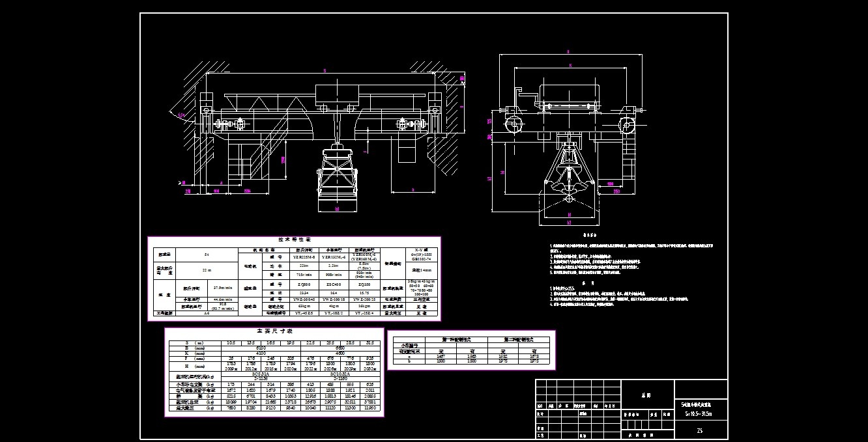The image size is (868, 442).
Task: Select the K dimension label in side view
Action: tap(570, 65)
